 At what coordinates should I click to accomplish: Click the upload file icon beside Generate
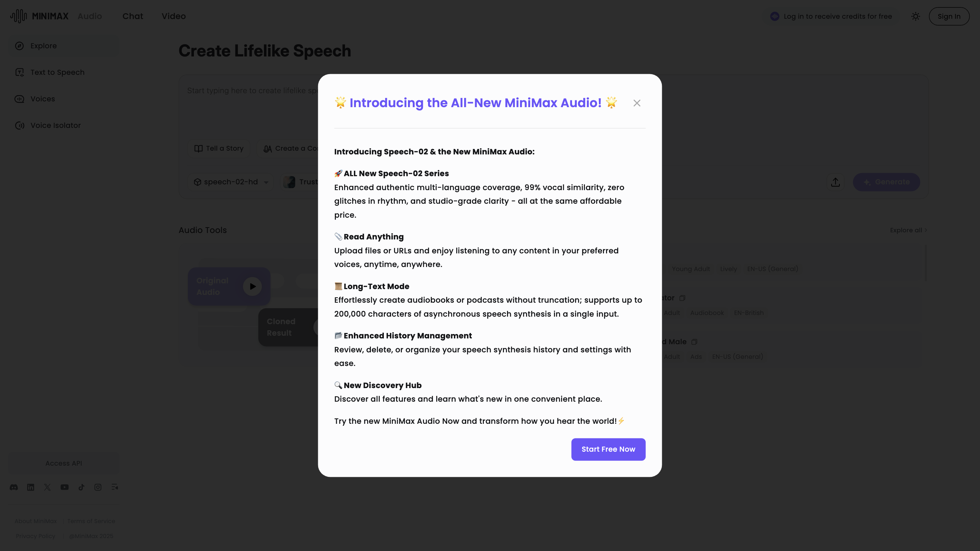tap(835, 182)
